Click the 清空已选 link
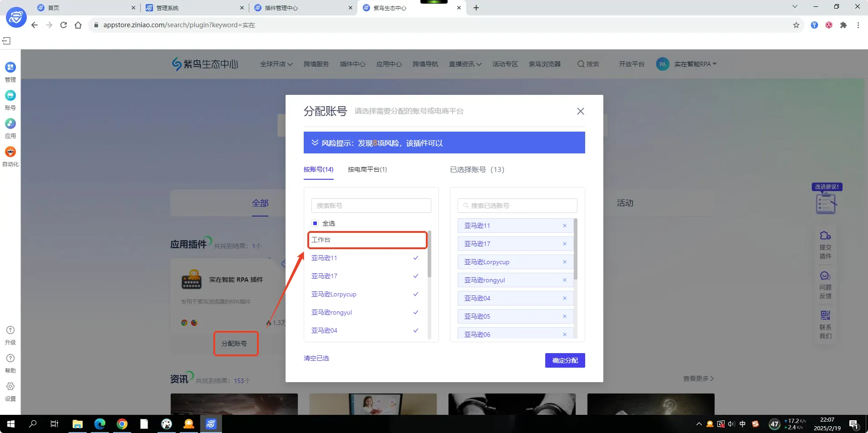Image resolution: width=868 pixels, height=433 pixels. click(x=316, y=358)
